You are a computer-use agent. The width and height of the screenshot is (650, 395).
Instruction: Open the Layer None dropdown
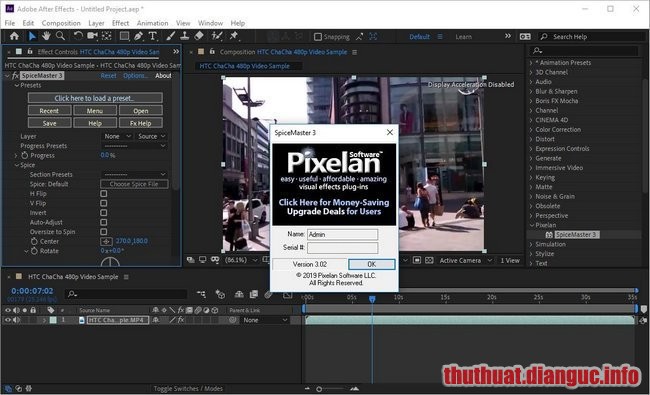(117, 136)
